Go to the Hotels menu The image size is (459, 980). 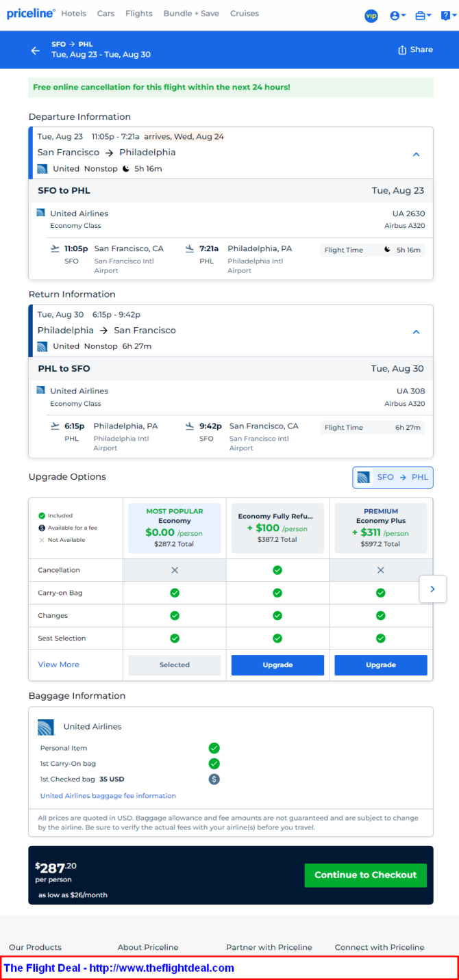tap(73, 14)
